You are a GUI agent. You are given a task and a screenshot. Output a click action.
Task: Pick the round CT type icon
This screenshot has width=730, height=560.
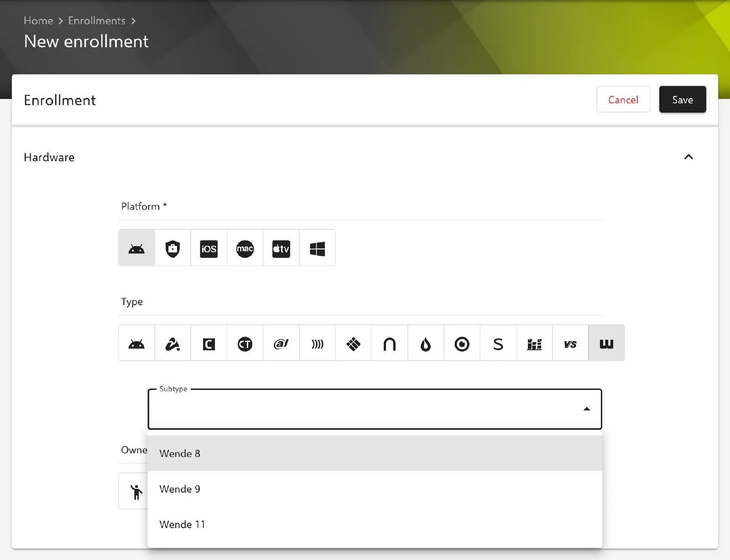(245, 343)
